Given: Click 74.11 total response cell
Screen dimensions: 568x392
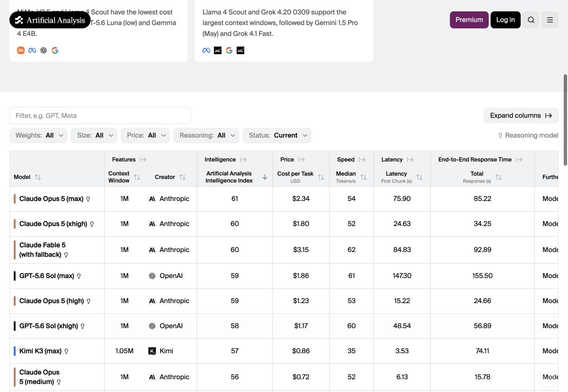Looking at the screenshot, I should click(x=482, y=351).
